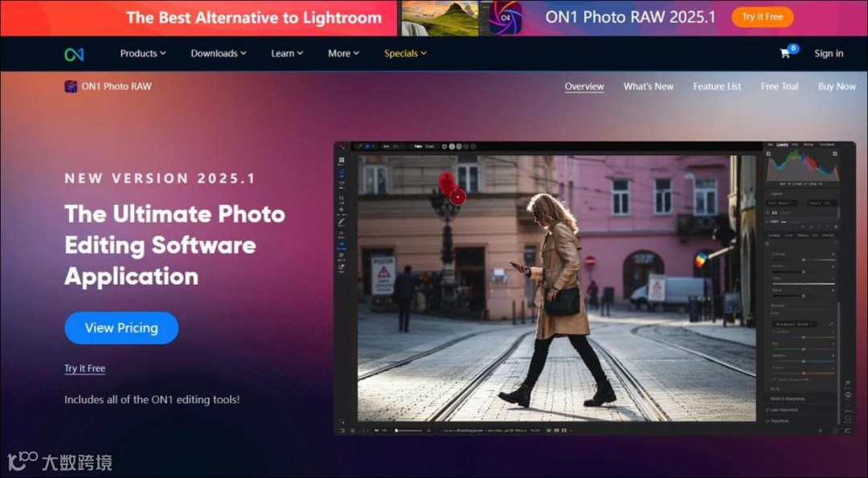Expand the More menu
The image size is (868, 478).
(x=343, y=54)
